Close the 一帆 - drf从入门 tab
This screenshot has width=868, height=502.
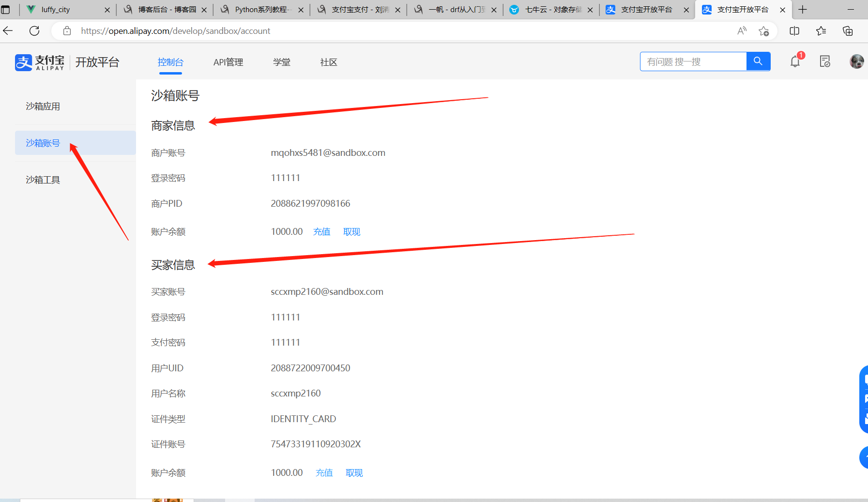[494, 10]
